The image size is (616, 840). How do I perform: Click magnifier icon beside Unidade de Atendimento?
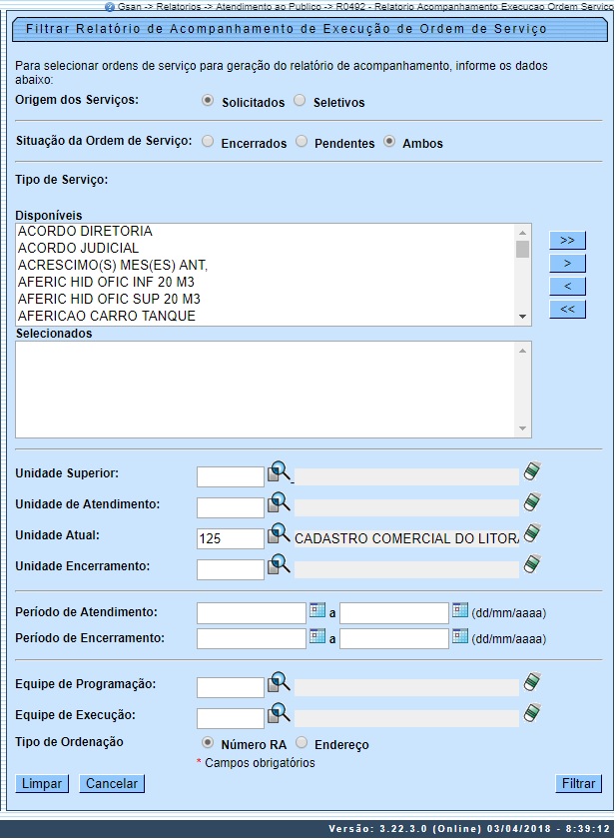click(279, 503)
